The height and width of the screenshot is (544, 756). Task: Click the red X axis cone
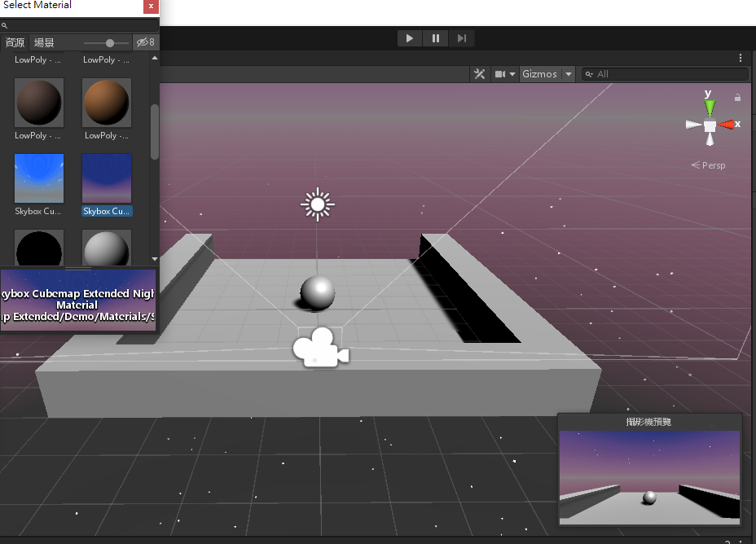(727, 125)
